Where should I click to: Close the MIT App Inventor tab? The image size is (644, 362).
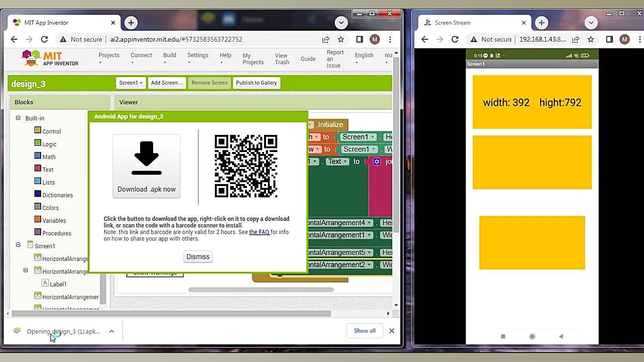click(x=113, y=22)
